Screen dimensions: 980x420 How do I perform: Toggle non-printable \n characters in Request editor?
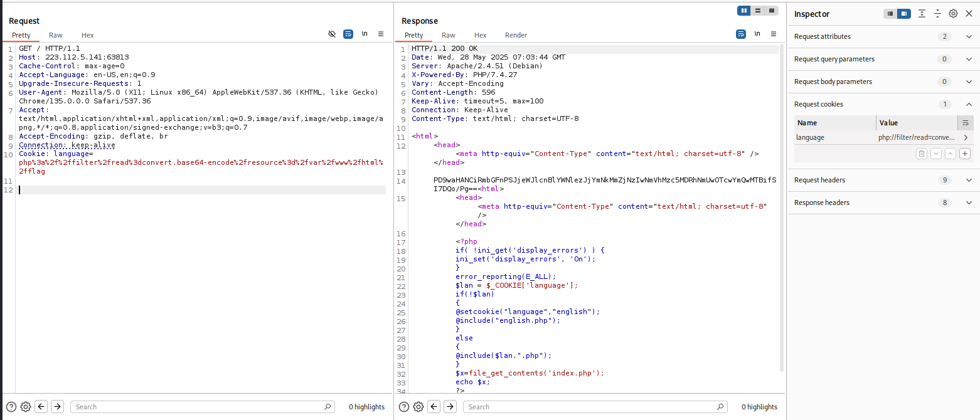(x=365, y=34)
